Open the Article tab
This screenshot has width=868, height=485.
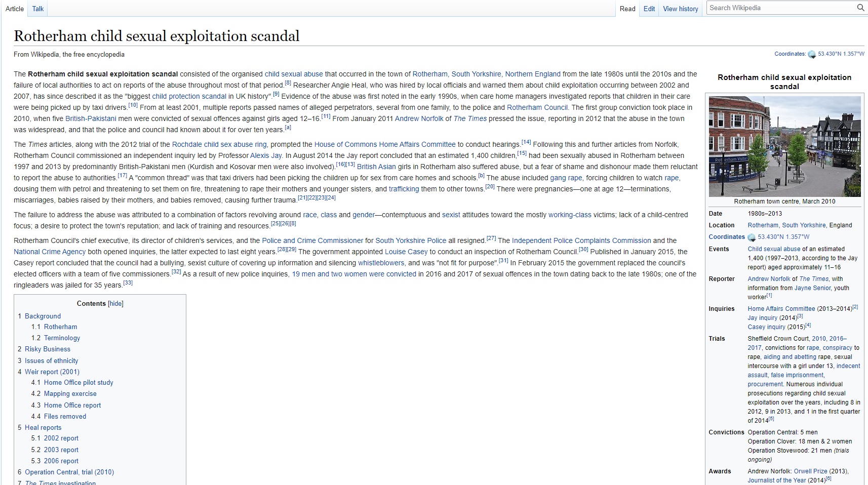15,9
